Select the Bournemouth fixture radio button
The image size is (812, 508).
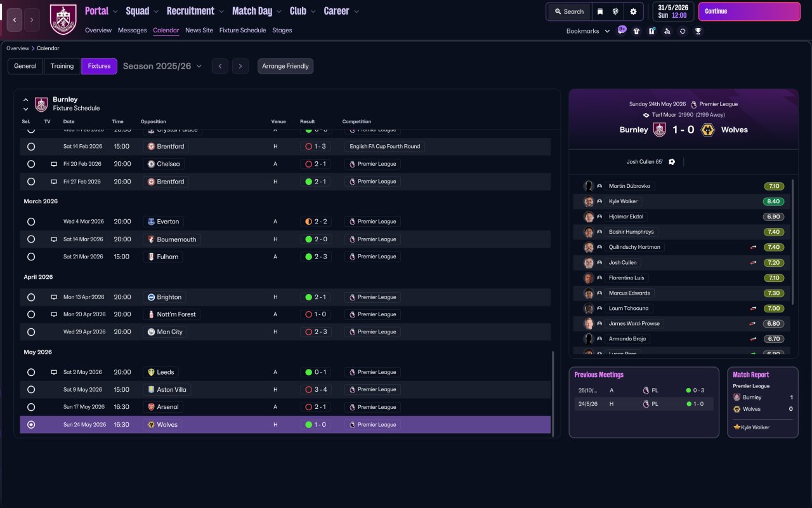[x=31, y=239]
